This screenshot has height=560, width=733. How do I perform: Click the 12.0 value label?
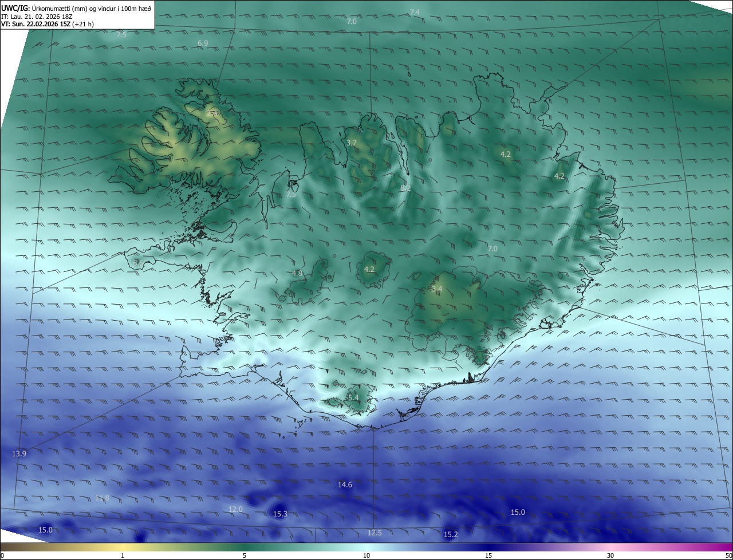235,510
